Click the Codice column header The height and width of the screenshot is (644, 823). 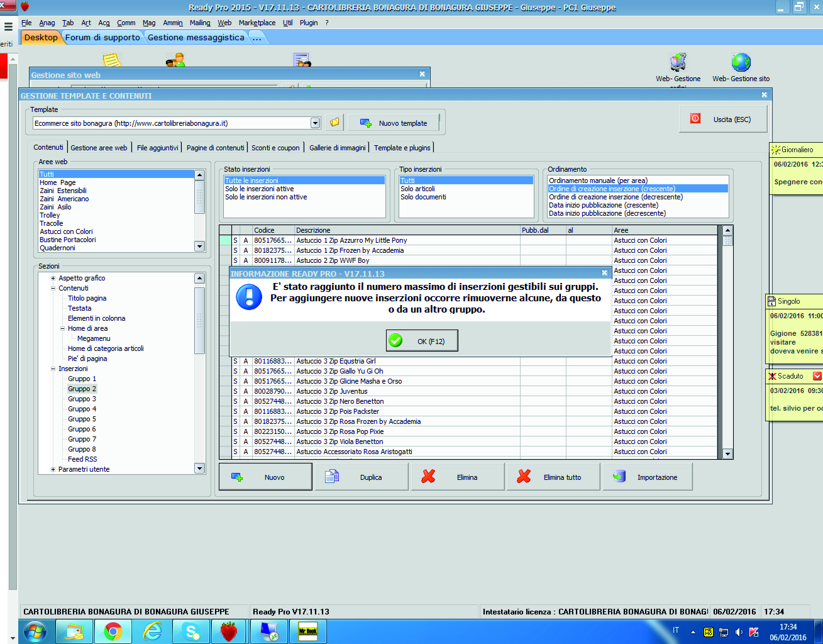[x=273, y=230]
